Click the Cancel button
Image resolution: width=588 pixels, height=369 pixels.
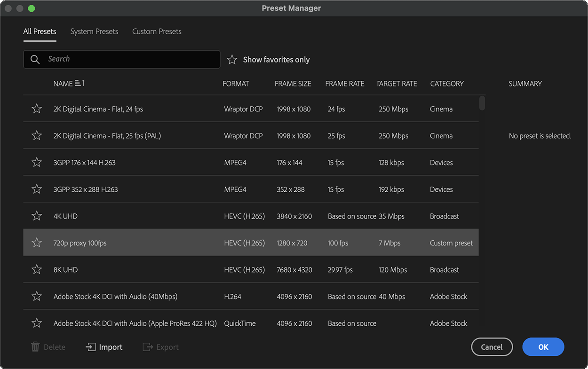(x=492, y=347)
